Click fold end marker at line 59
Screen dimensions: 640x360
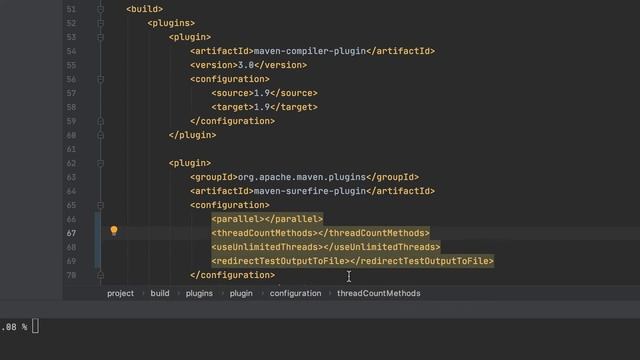pos(100,121)
